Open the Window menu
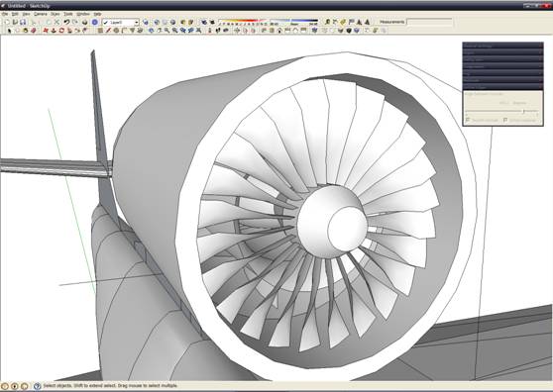 [x=83, y=14]
